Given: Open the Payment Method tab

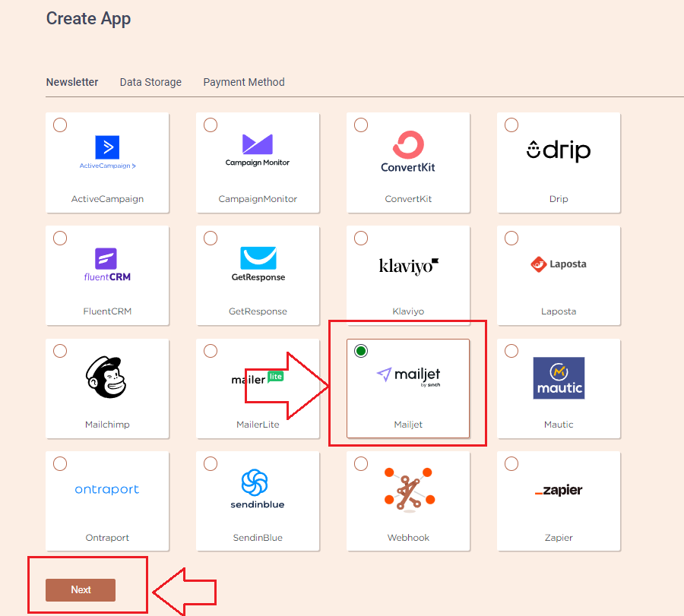Looking at the screenshot, I should [244, 82].
